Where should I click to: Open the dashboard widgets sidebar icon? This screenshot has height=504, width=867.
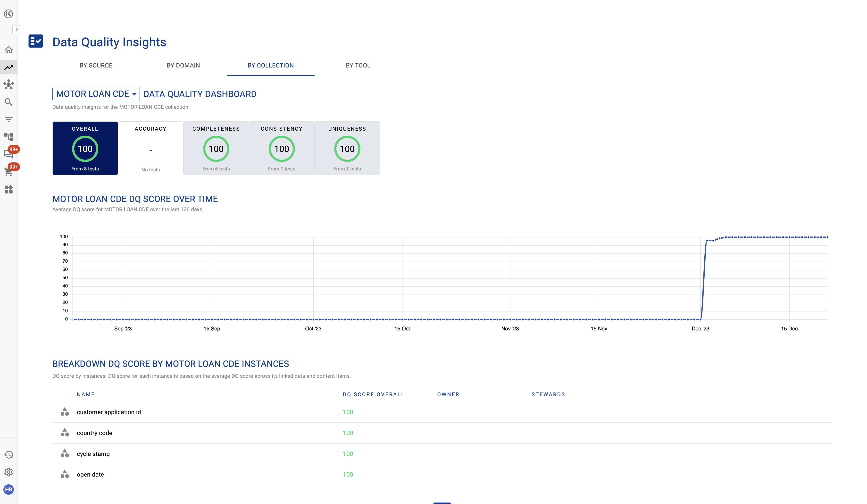click(x=8, y=190)
